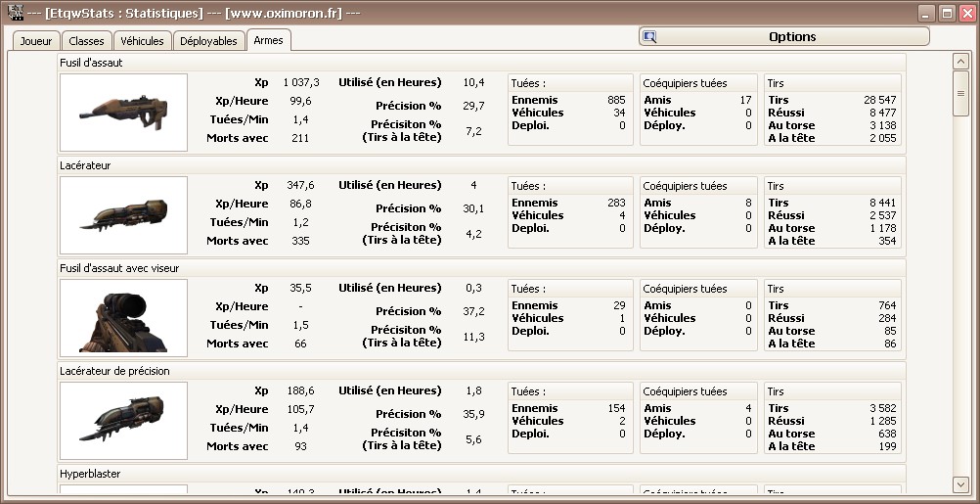This screenshot has width=980, height=504.
Task: Maximize the EtqwStats window
Action: (948, 13)
